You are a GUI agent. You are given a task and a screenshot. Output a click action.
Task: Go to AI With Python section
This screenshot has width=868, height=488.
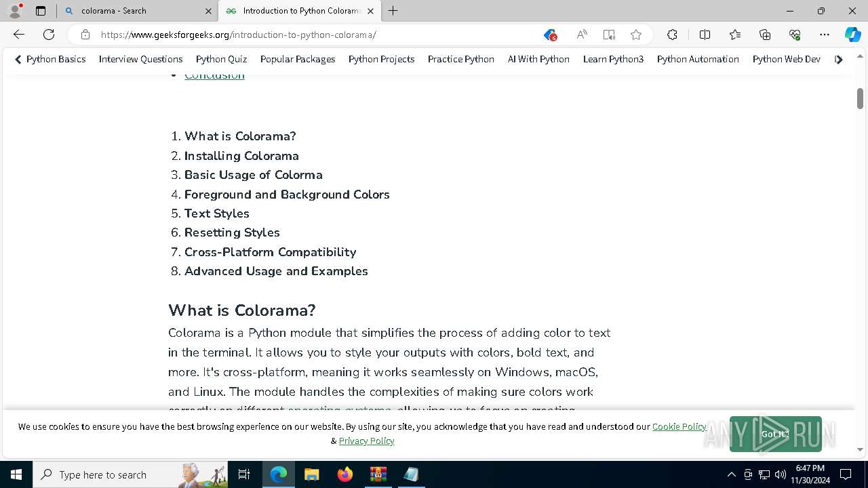[x=538, y=59]
